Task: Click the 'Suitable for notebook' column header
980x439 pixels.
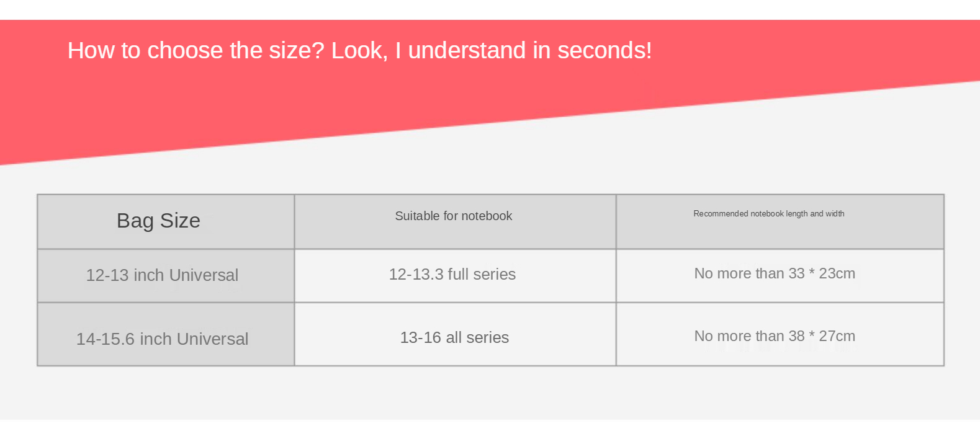Action: (x=455, y=221)
